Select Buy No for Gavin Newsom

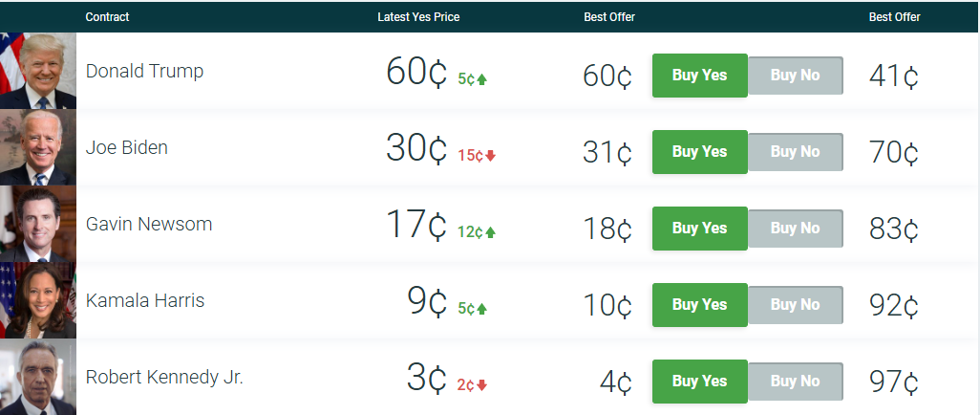coord(795,229)
